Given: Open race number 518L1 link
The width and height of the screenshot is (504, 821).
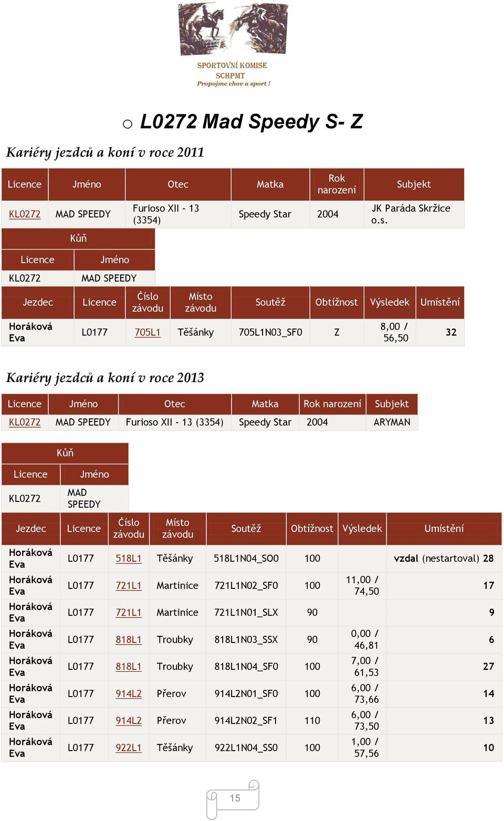Looking at the screenshot, I should 129,559.
